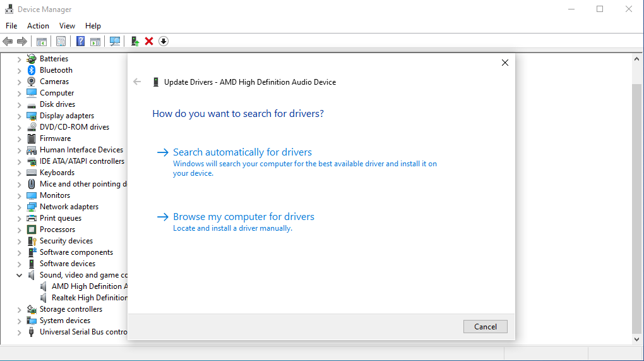This screenshot has height=361, width=644.
Task: Expand the Storage controllers category
Action: (19, 310)
